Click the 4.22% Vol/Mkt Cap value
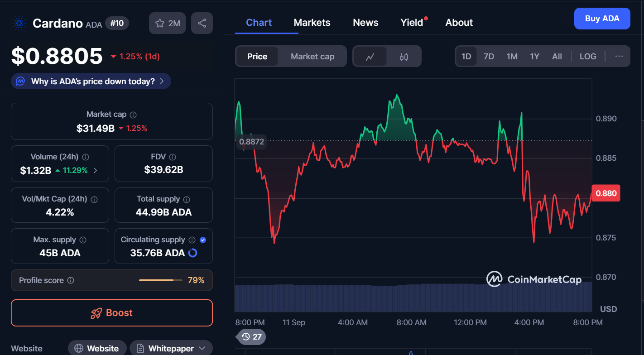 [x=60, y=212]
